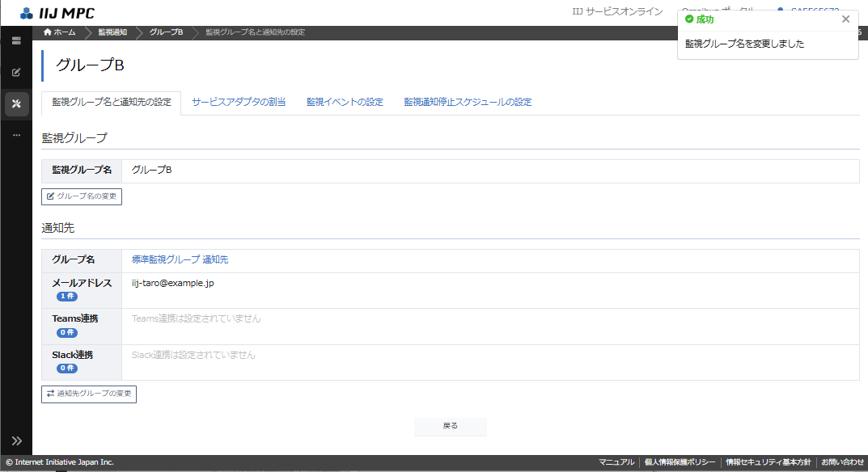Open お問い合わせ footer link

[x=841, y=462]
